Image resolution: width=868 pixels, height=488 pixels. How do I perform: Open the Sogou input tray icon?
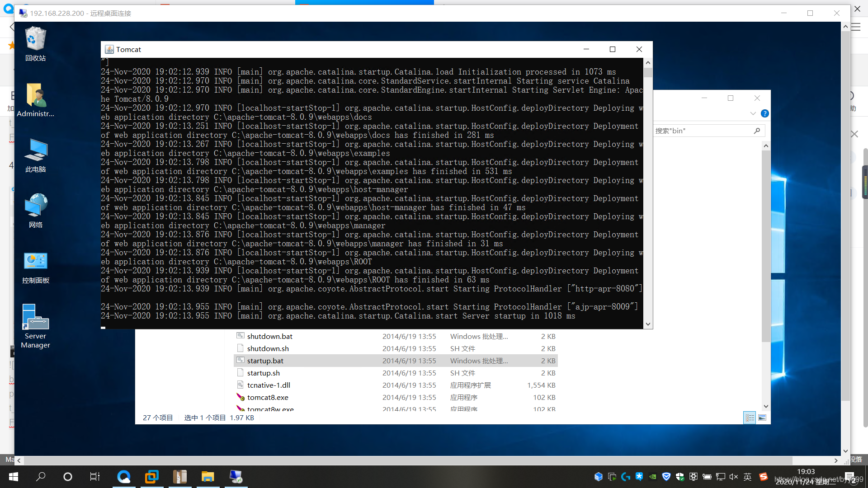pyautogui.click(x=764, y=477)
